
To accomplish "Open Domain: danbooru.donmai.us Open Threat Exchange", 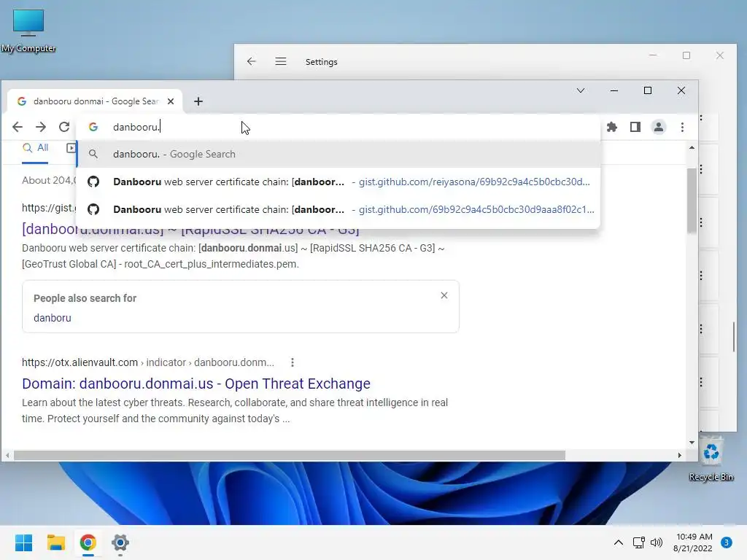I will (196, 384).
